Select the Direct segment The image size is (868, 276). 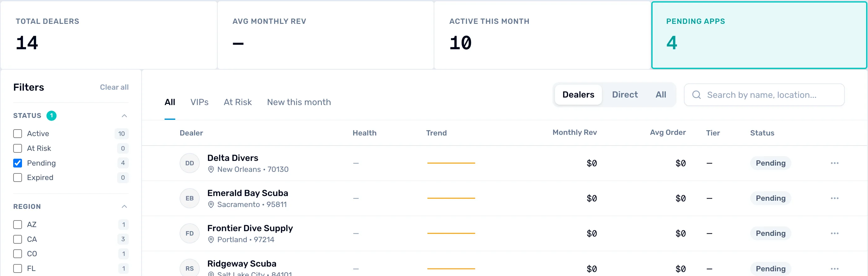(625, 95)
